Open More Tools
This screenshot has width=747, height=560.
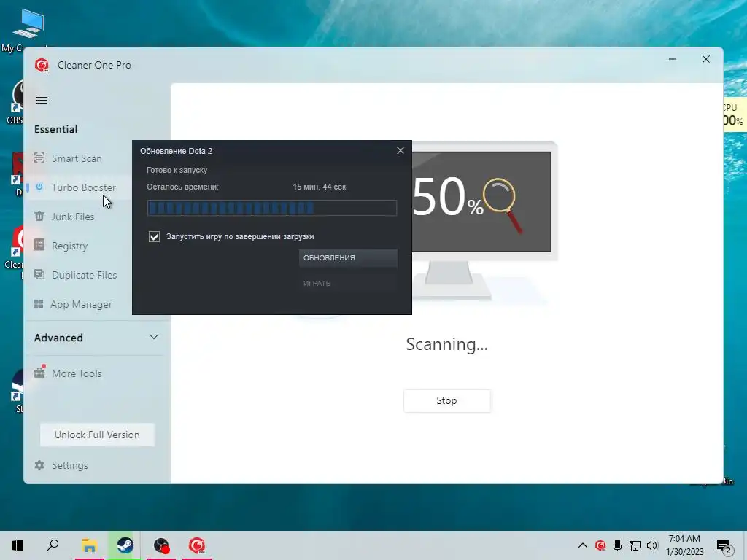click(x=77, y=373)
